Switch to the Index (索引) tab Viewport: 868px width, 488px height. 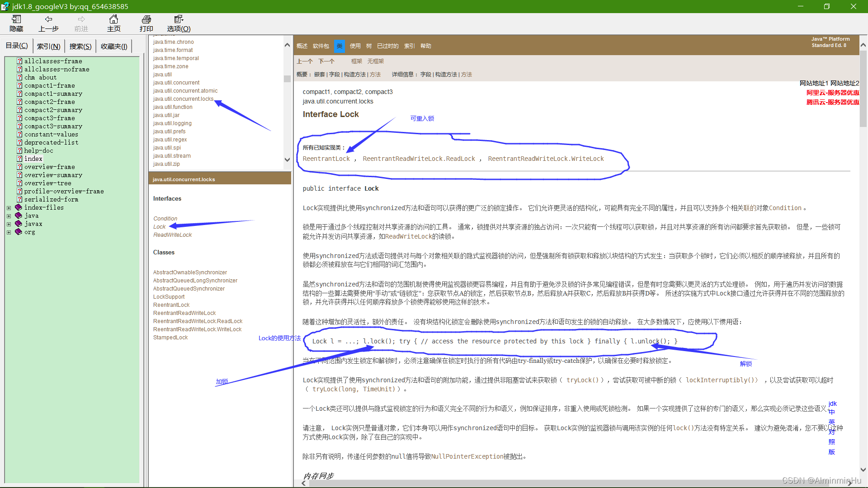(48, 46)
